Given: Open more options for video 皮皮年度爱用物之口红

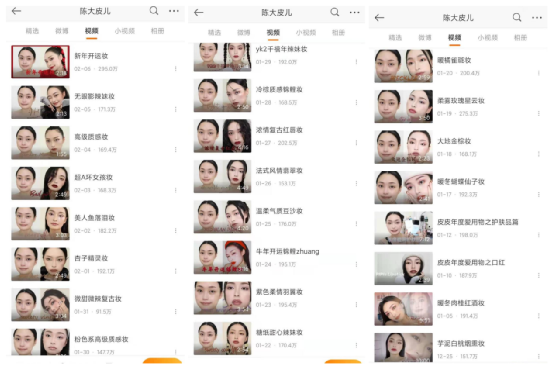Looking at the screenshot, I should (x=539, y=275).
